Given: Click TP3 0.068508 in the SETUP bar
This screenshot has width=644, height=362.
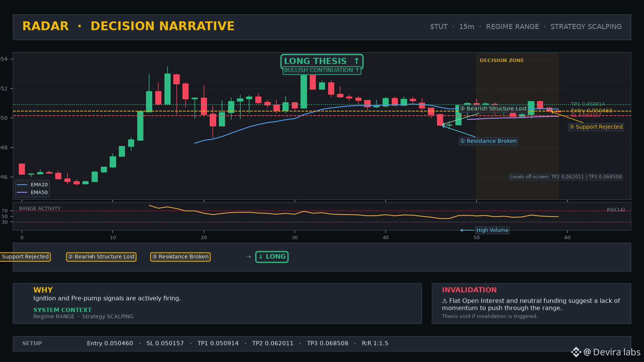Looking at the screenshot, I should pos(328,344).
